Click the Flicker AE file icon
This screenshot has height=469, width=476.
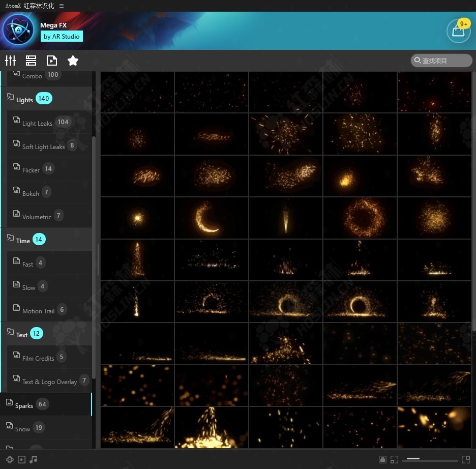point(16,167)
